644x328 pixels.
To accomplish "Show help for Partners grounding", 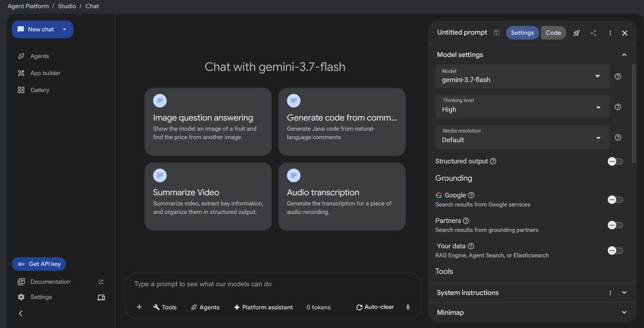I will (x=466, y=221).
